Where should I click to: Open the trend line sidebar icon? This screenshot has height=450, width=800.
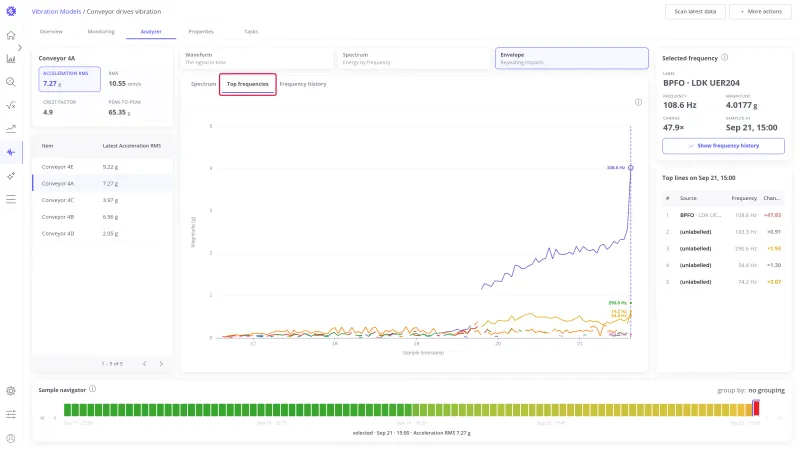click(11, 129)
